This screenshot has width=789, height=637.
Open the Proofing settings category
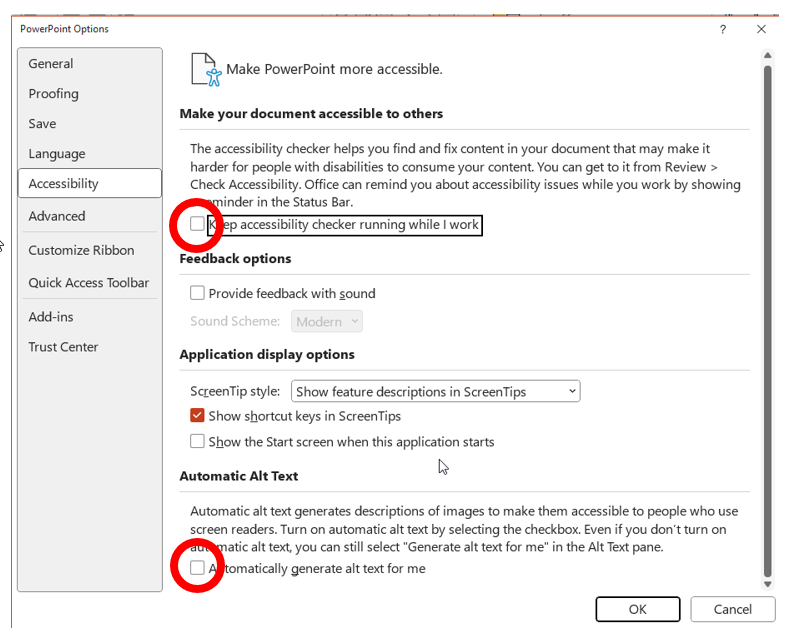[54, 94]
